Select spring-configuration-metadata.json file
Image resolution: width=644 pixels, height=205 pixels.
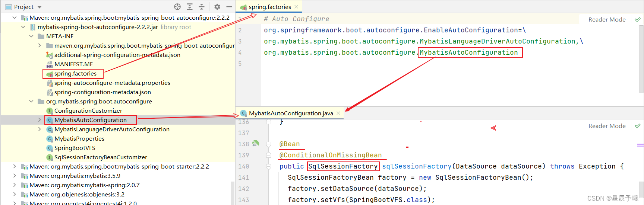point(102,92)
